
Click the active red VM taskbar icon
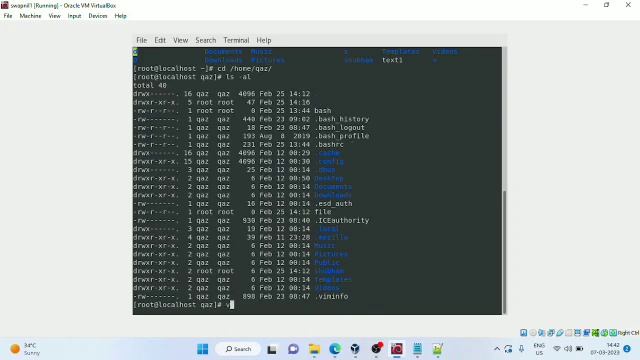(397, 349)
